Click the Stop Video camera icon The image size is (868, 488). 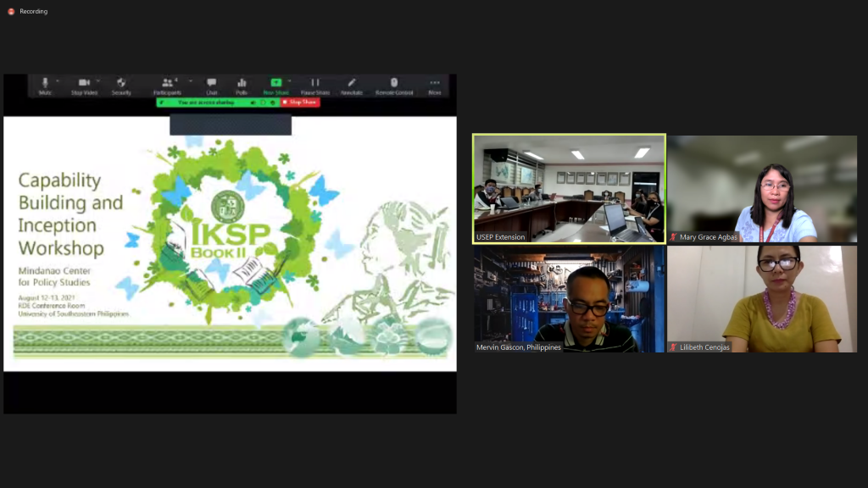(x=84, y=82)
